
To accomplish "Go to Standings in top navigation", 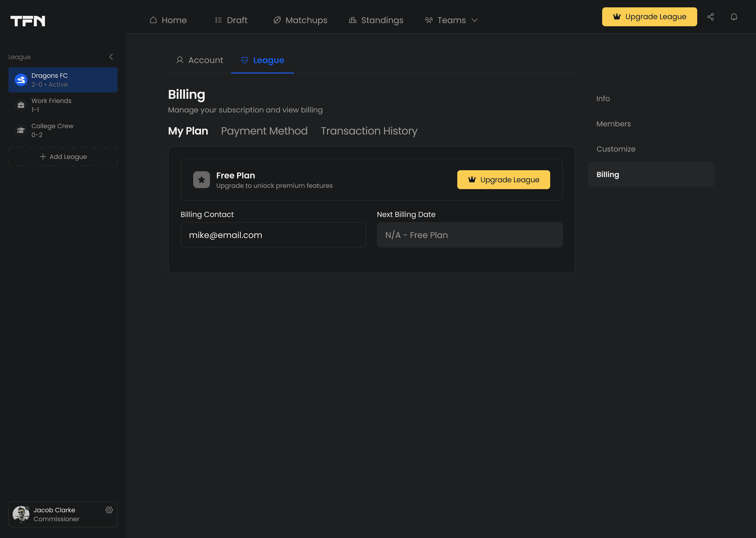I will pos(376,20).
